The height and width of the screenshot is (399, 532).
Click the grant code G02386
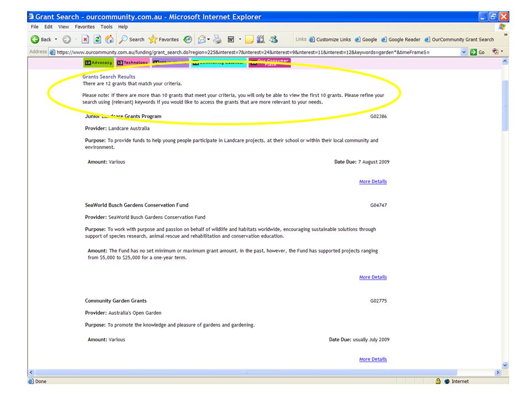tap(378, 116)
